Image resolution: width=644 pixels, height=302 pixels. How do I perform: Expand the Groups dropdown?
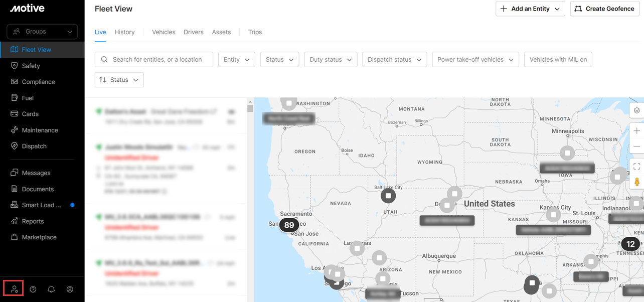(x=42, y=32)
